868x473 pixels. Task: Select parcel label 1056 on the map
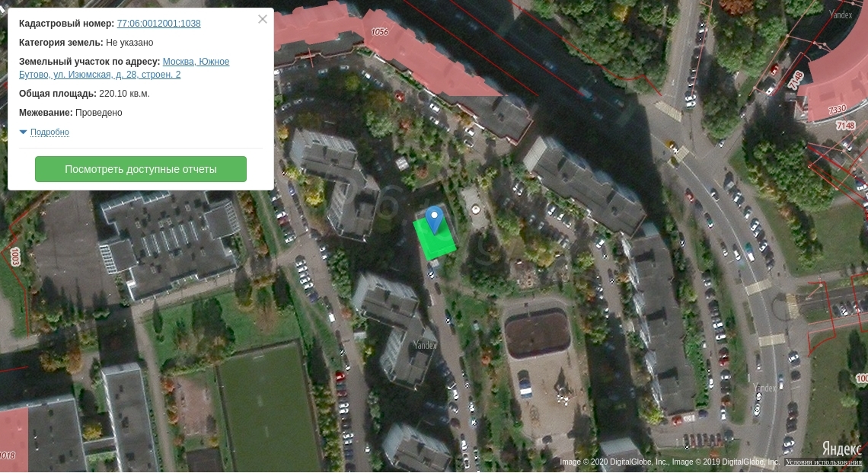click(x=379, y=31)
